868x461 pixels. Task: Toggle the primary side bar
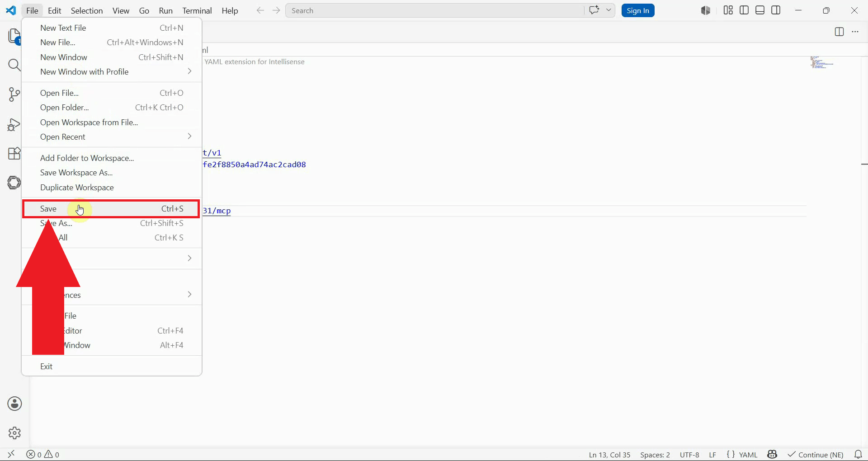tap(744, 10)
